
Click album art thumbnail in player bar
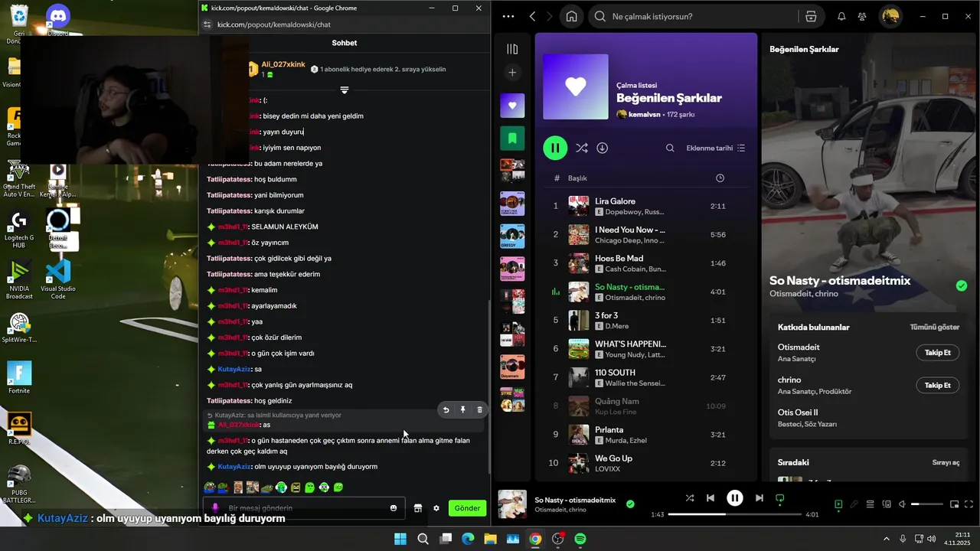(x=512, y=504)
